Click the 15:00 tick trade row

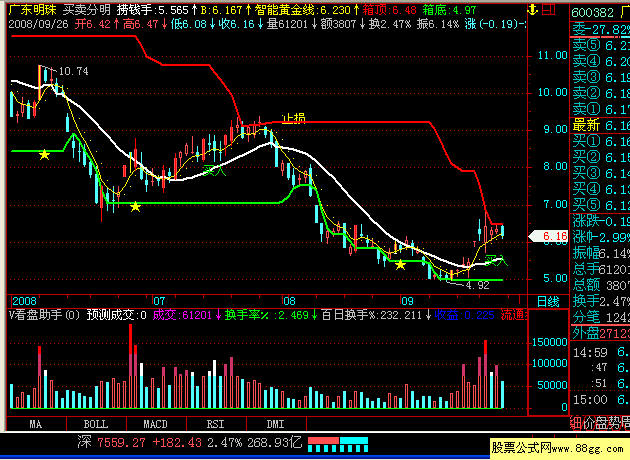point(600,400)
